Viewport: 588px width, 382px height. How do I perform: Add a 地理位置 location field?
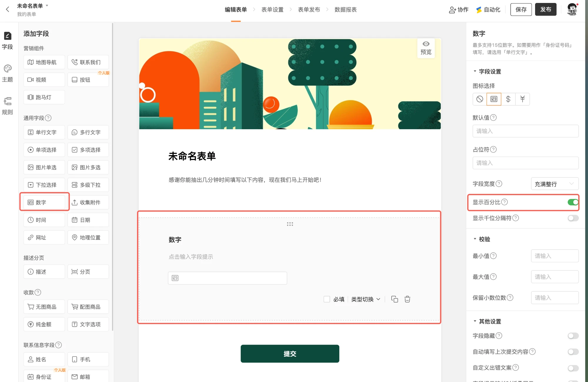[x=88, y=237]
